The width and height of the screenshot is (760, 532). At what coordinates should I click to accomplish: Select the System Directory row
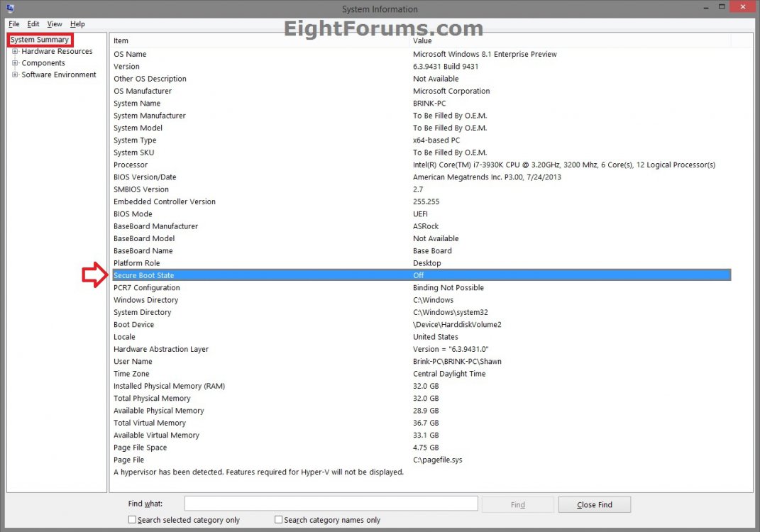click(422, 313)
